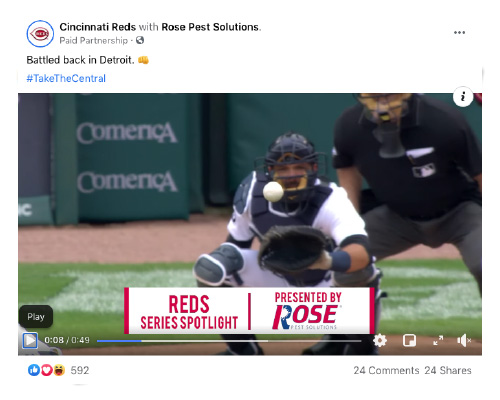View the 592 reactions list
The height and width of the screenshot is (400, 500).
click(80, 370)
